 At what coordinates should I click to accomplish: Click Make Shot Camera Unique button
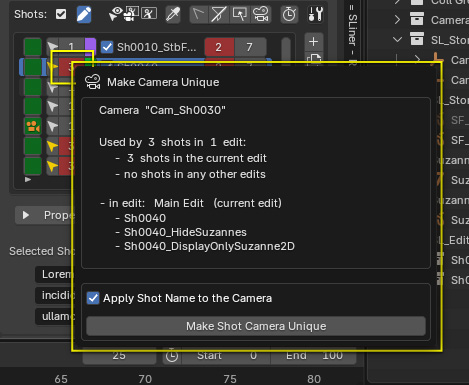[x=256, y=326]
